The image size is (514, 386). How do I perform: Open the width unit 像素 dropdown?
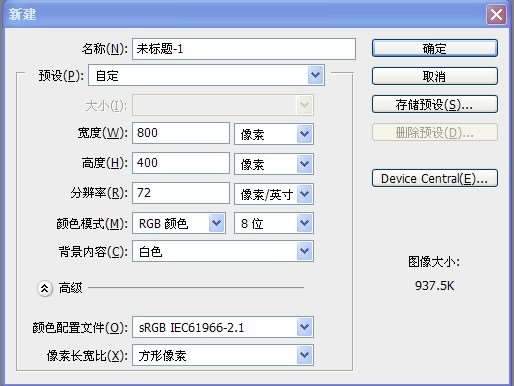click(274, 134)
